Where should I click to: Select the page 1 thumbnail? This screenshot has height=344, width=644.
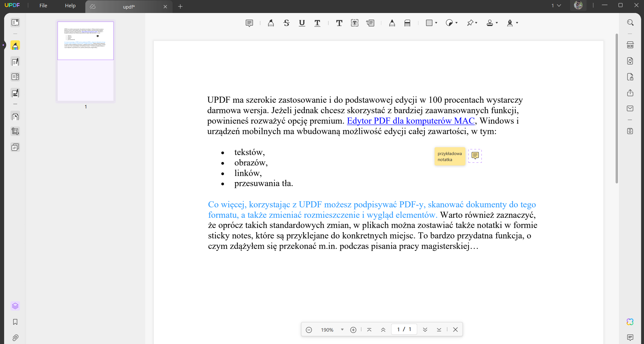tap(86, 61)
